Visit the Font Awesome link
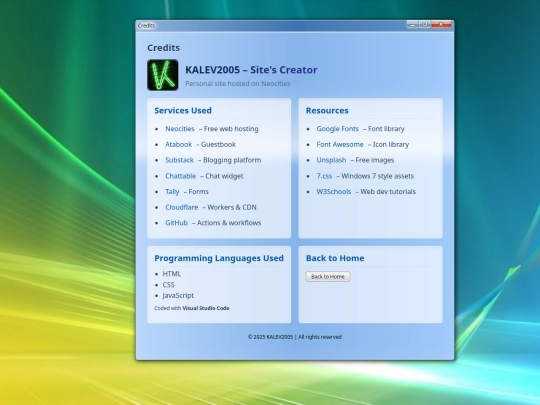This screenshot has width=540, height=405. pos(340,144)
